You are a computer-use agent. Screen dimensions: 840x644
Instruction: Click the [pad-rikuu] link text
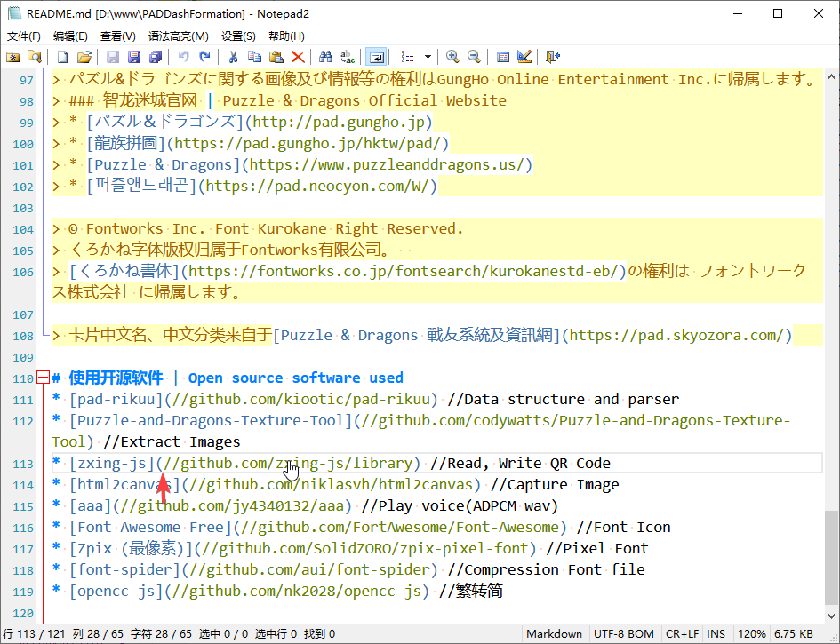pos(116,400)
